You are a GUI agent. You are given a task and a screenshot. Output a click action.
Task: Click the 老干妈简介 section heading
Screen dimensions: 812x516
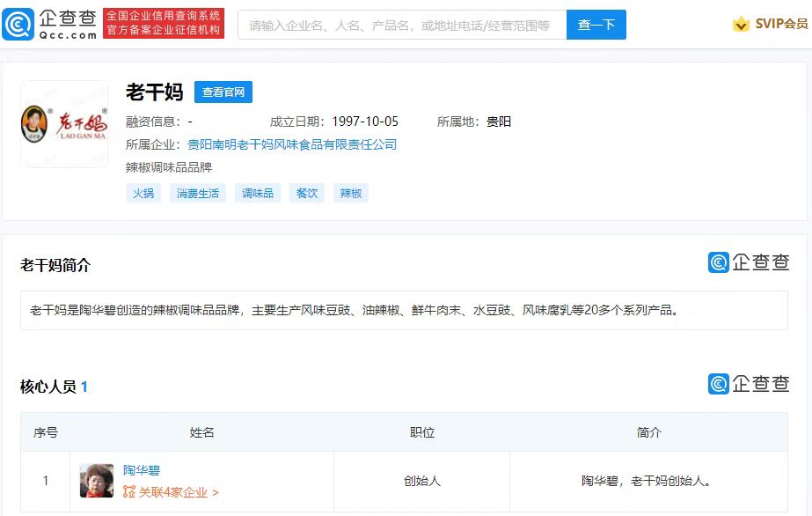tap(55, 265)
